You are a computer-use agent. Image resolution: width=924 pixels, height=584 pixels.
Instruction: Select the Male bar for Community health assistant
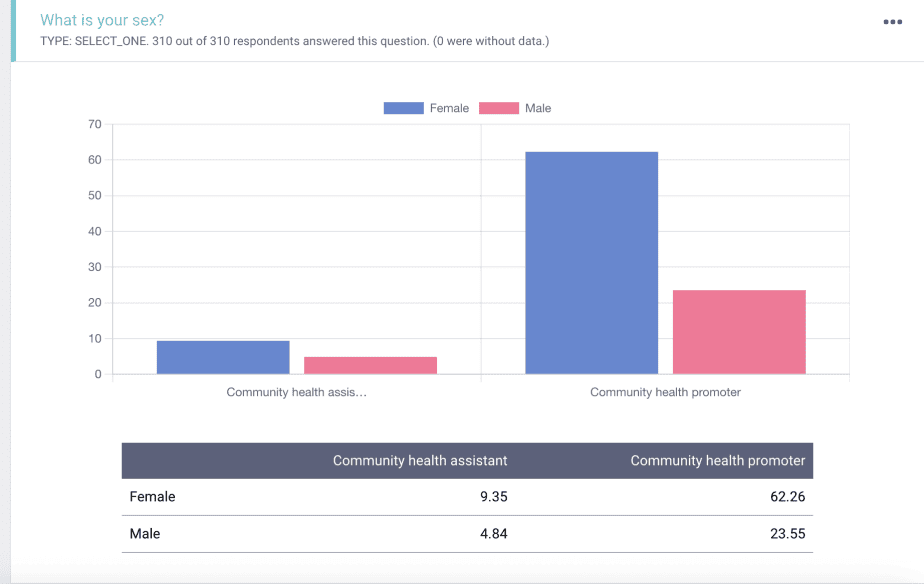[x=370, y=365]
